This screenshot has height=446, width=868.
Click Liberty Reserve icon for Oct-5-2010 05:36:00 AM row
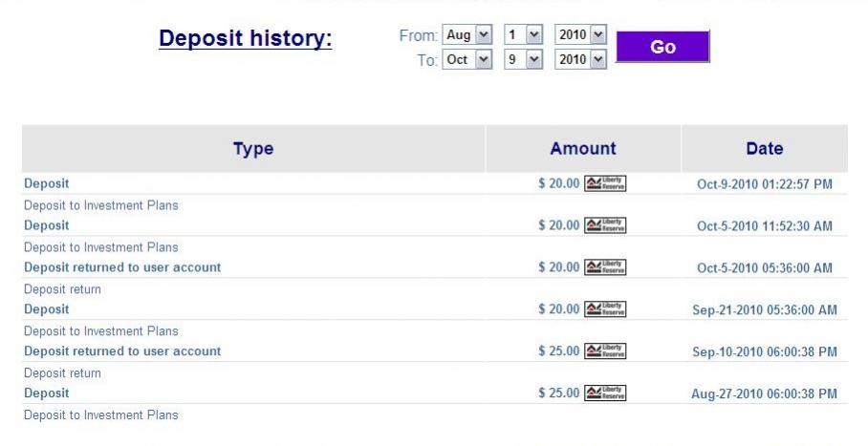point(605,267)
